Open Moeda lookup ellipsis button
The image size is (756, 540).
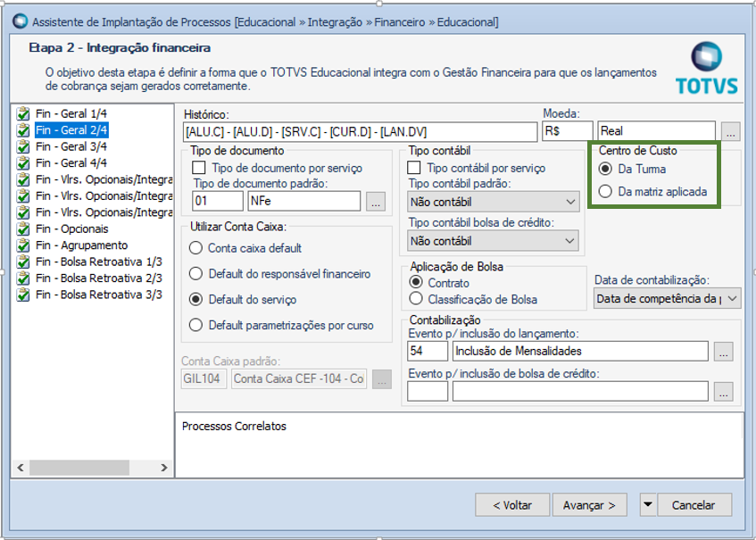click(730, 131)
